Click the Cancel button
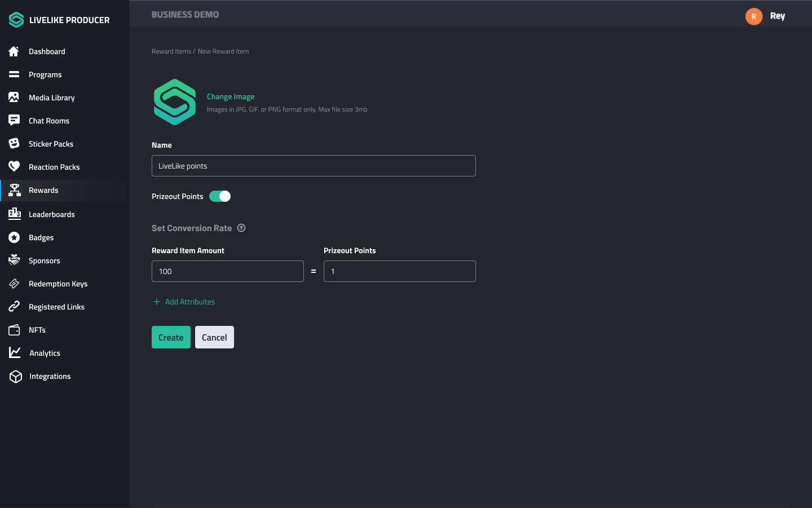The height and width of the screenshot is (508, 812). (214, 337)
